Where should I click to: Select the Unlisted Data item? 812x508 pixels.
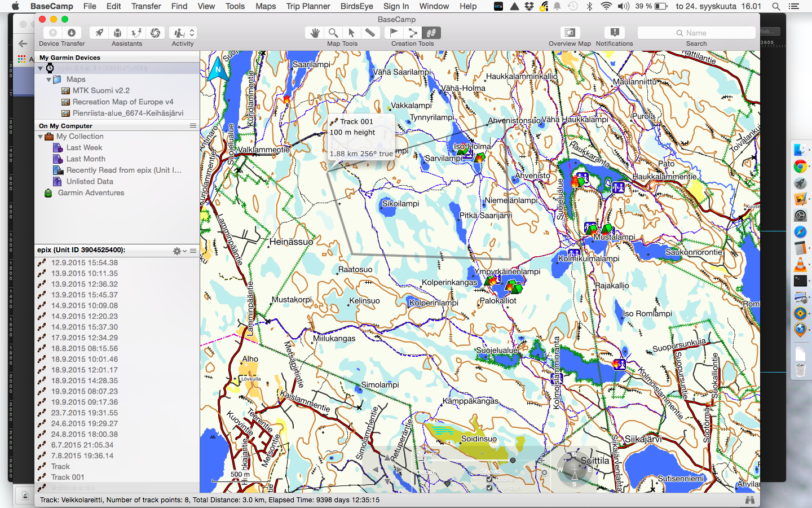click(x=90, y=181)
